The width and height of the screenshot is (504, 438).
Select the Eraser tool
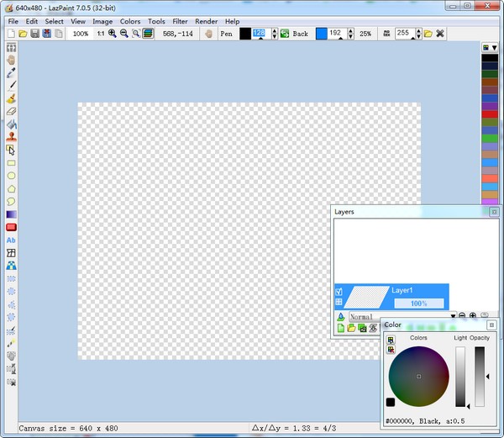(x=12, y=110)
